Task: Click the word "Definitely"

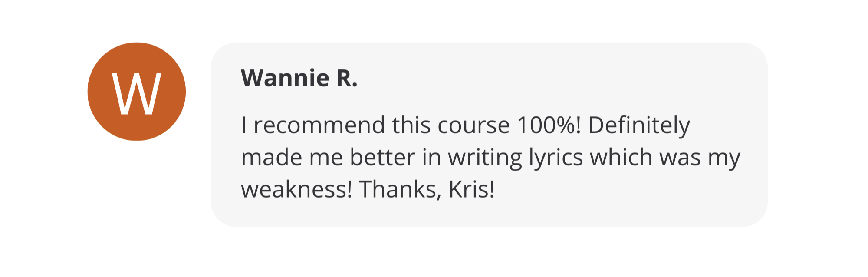Action: tap(638, 125)
